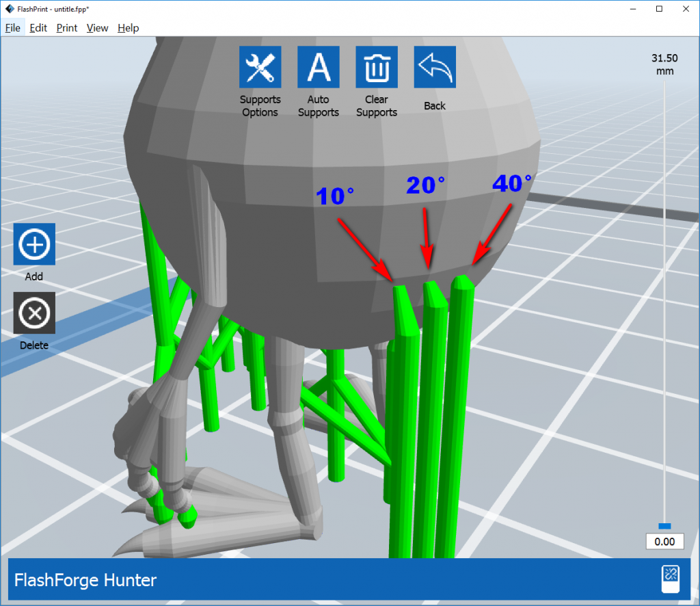
Task: Click the 31.50 mm height label
Action: tap(664, 65)
